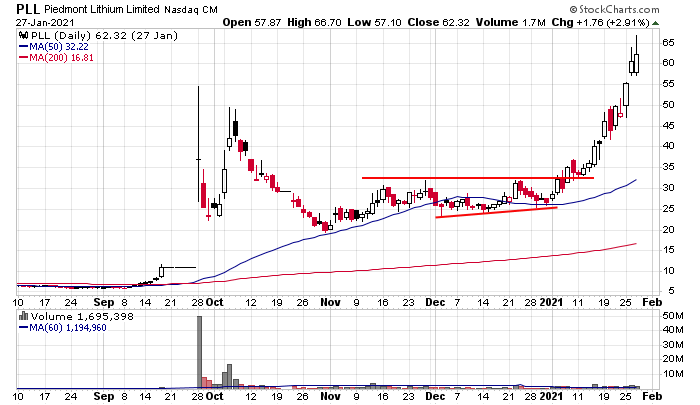700x405 pixels.
Task: Click the High 66.70 value
Action: point(314,22)
